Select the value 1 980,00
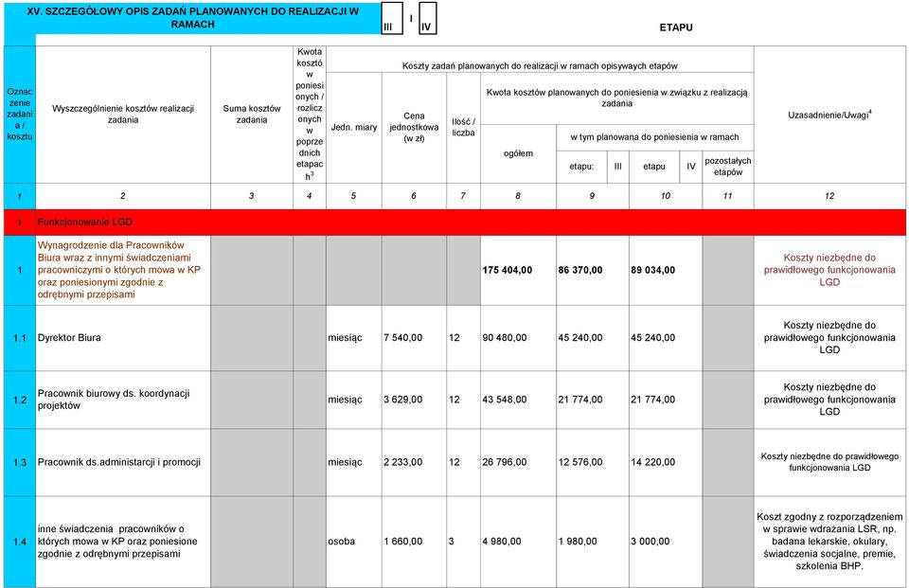The height and width of the screenshot is (588, 909). pos(578,541)
